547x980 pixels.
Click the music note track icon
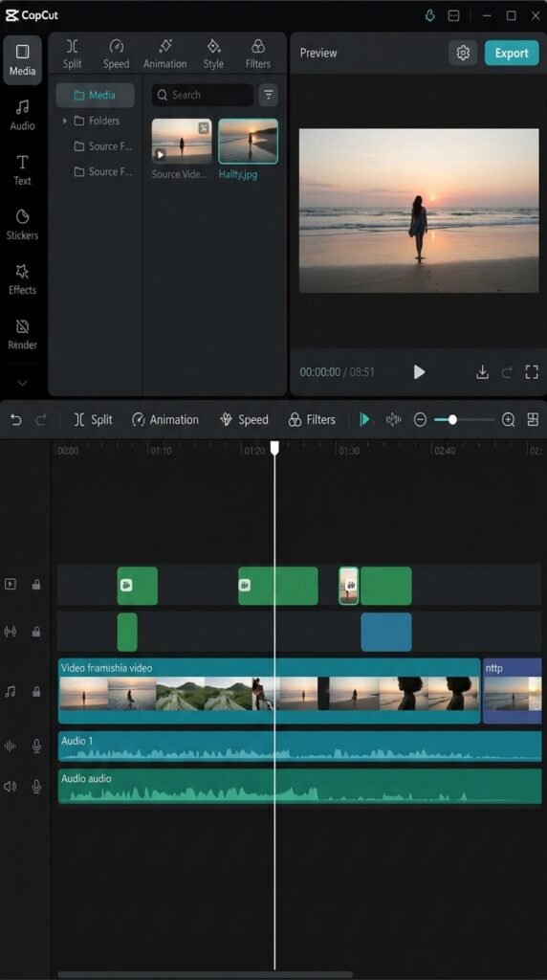pyautogui.click(x=11, y=692)
